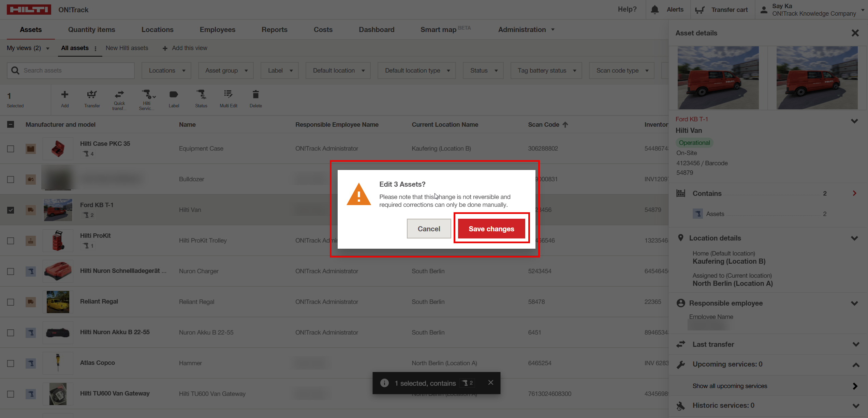The width and height of the screenshot is (868, 418).
Task: Check the Hilti ProKit row checkbox
Action: [x=11, y=241]
